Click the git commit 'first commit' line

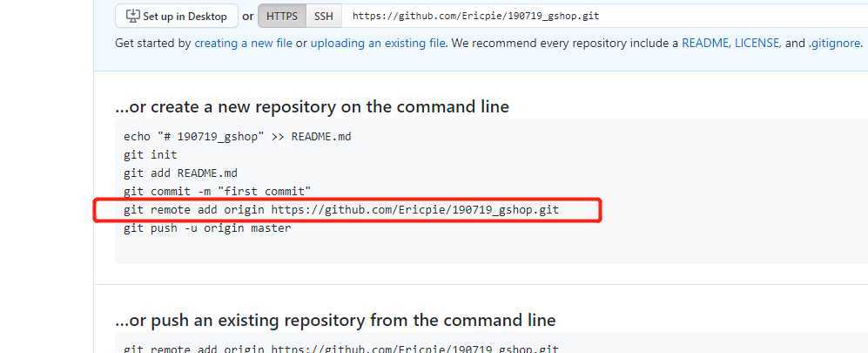217,192
